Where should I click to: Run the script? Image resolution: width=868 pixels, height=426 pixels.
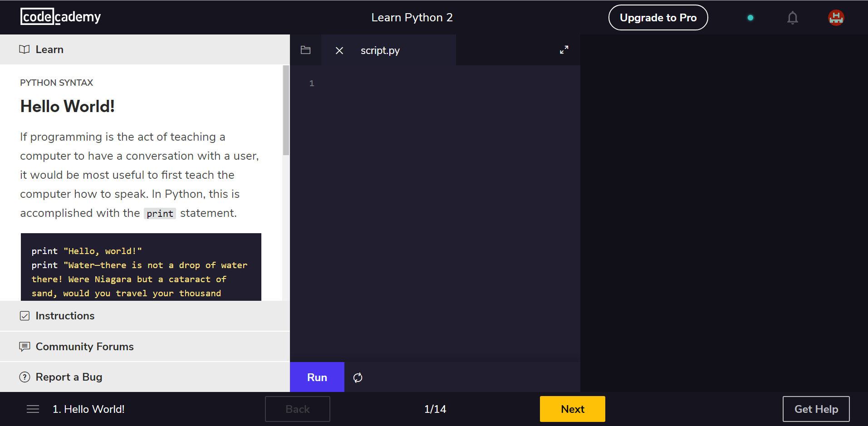point(317,377)
